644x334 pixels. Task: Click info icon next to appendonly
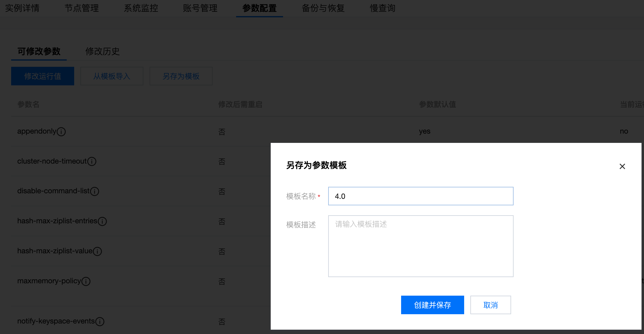click(x=61, y=132)
